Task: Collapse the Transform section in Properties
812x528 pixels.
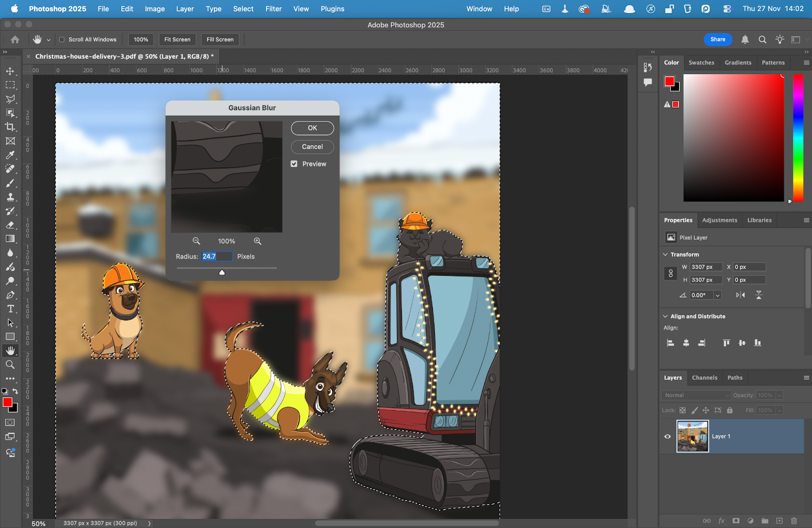Action: (x=666, y=254)
